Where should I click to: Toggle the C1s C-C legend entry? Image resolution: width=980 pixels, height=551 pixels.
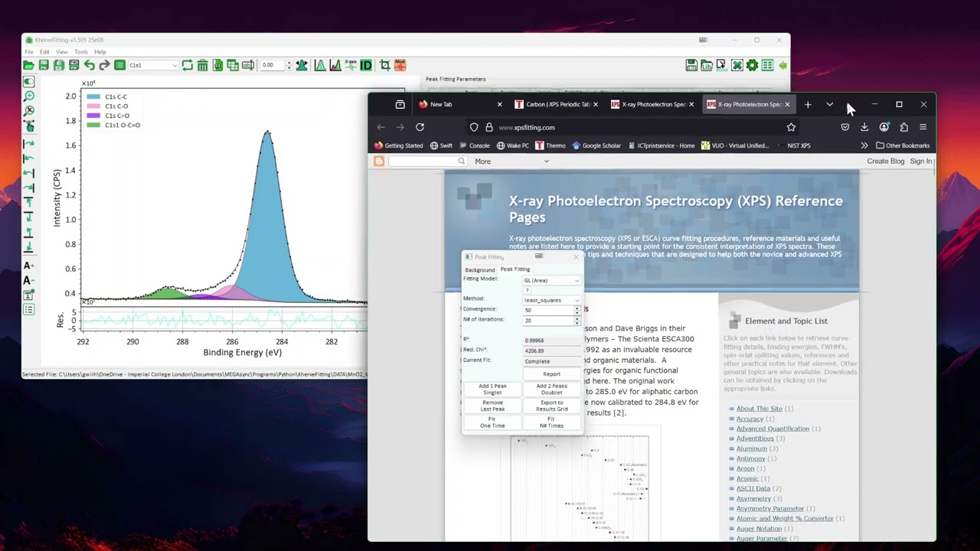point(107,96)
